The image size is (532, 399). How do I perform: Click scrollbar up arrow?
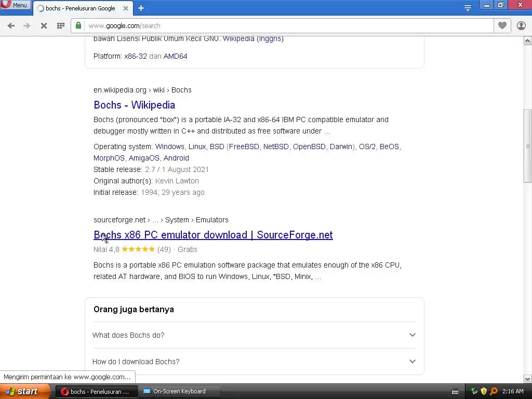528,41
